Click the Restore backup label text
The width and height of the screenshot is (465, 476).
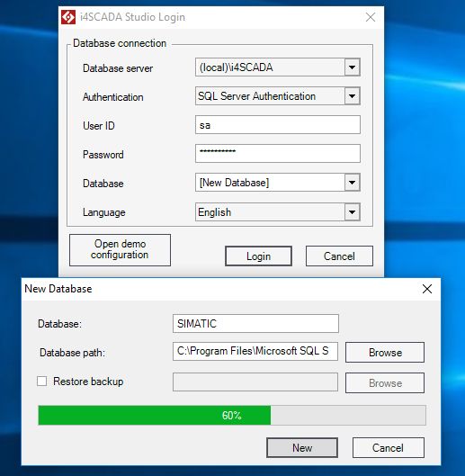pyautogui.click(x=88, y=382)
